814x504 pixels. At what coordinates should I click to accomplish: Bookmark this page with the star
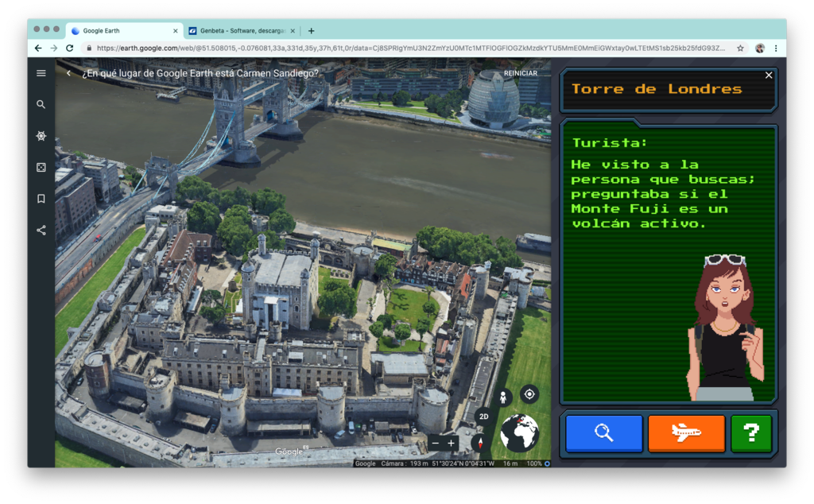pyautogui.click(x=740, y=48)
